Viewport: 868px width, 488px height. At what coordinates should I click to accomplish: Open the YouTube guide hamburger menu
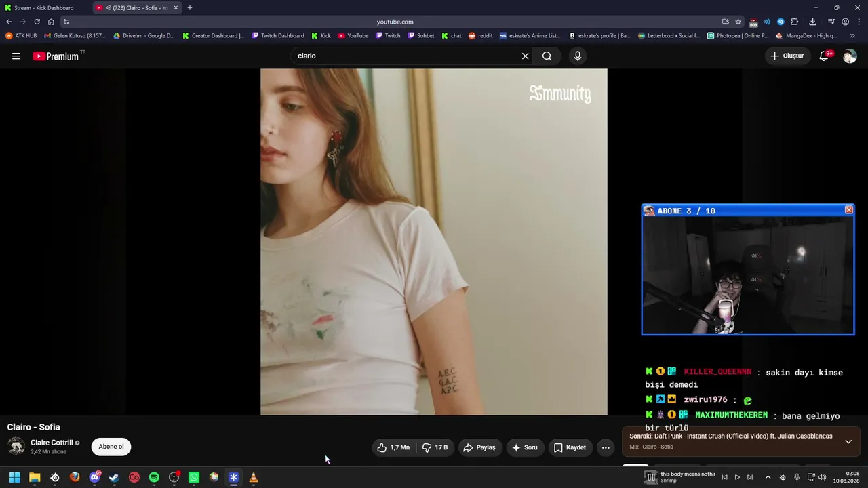16,56
